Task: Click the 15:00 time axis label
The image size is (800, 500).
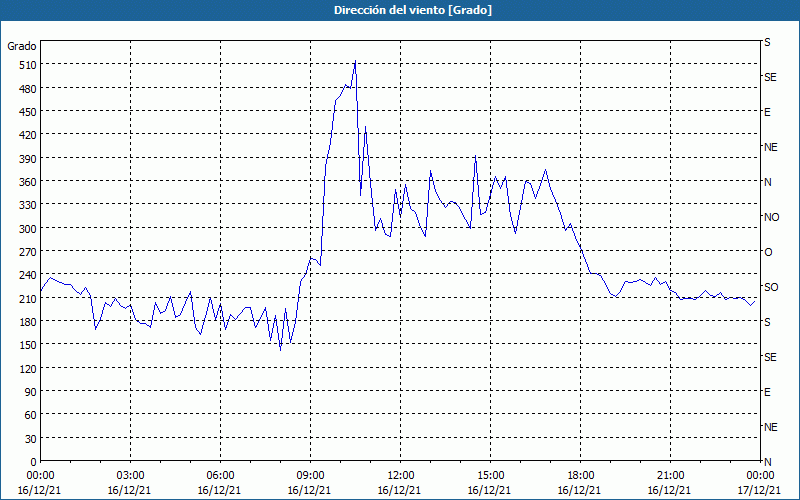Action: point(490,476)
